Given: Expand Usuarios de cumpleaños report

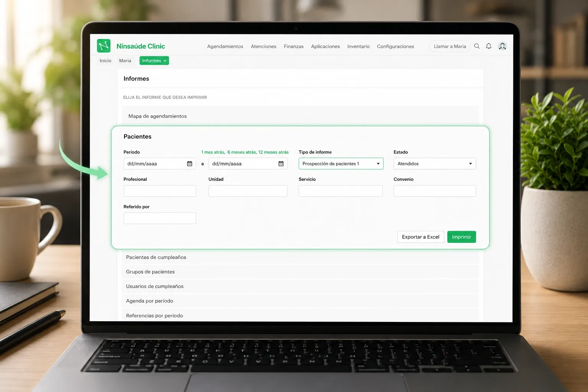Looking at the screenshot, I should [x=301, y=286].
